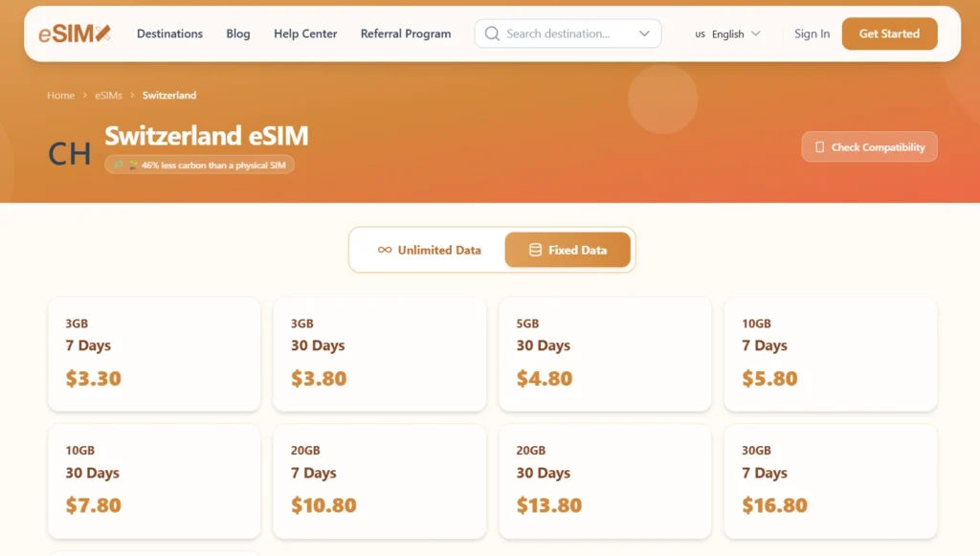Click the phone icon in Check Compatibility
This screenshot has width=980, height=556.
point(819,147)
